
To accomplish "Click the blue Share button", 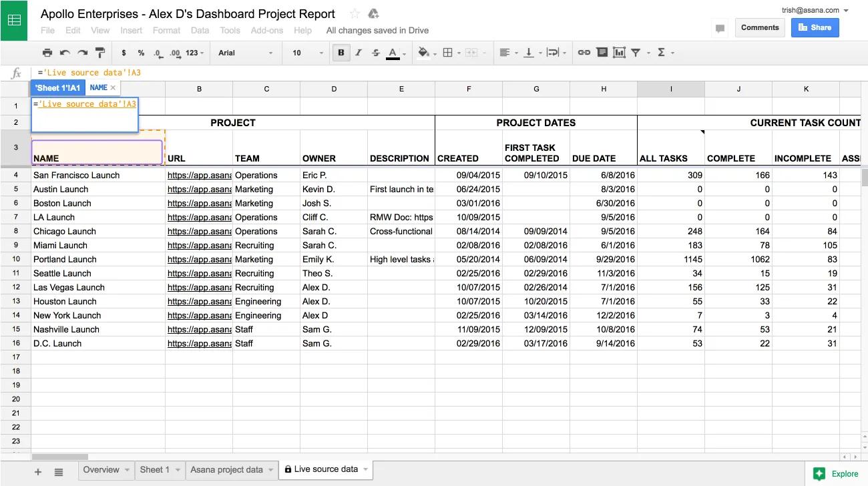I will pyautogui.click(x=815, y=27).
